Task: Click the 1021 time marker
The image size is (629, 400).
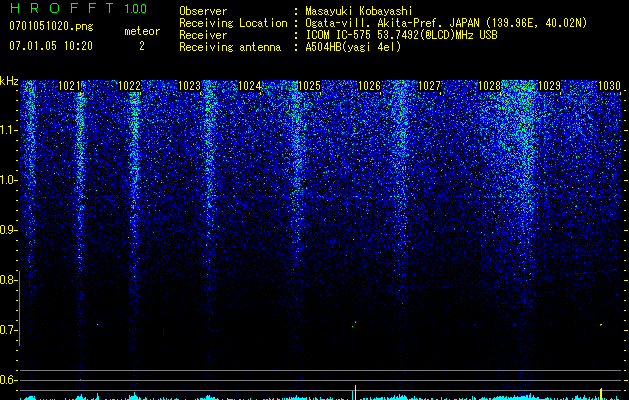Action: [69, 86]
